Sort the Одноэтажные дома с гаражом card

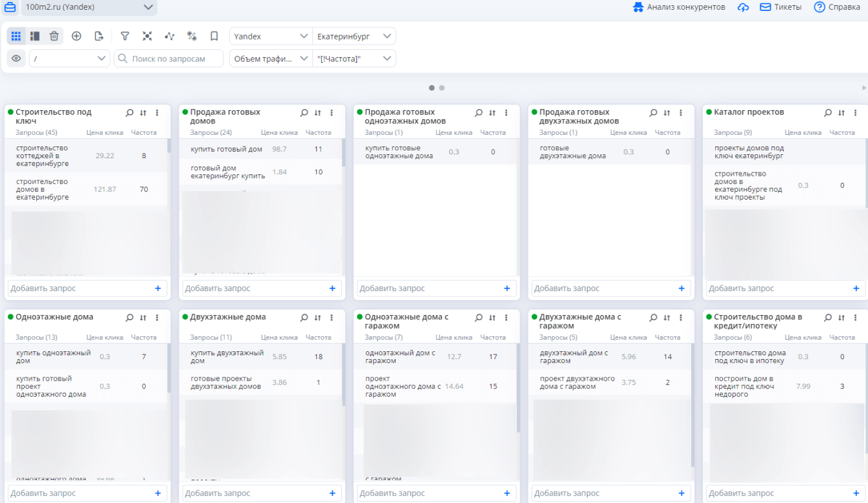pyautogui.click(x=492, y=318)
